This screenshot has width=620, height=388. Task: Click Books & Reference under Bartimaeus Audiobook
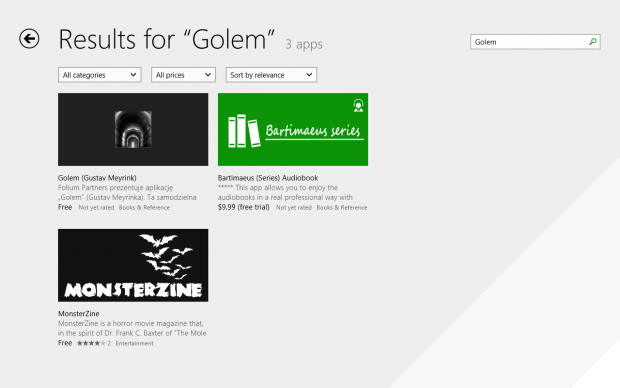pos(342,208)
